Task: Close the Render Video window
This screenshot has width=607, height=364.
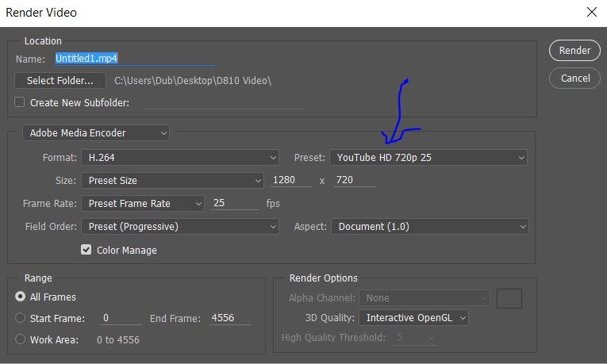Action: pyautogui.click(x=591, y=12)
